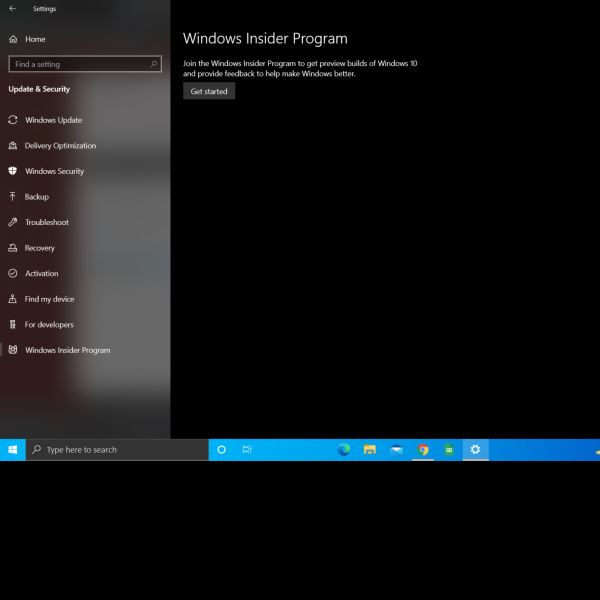Click the Settings gear on the taskbar
The width and height of the screenshot is (600, 600).
point(475,450)
